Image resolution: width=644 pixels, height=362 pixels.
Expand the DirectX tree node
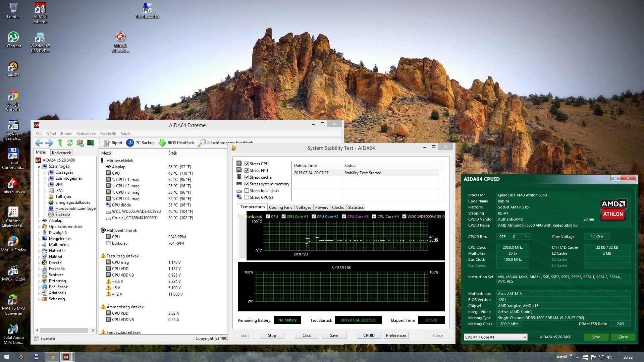(x=39, y=263)
